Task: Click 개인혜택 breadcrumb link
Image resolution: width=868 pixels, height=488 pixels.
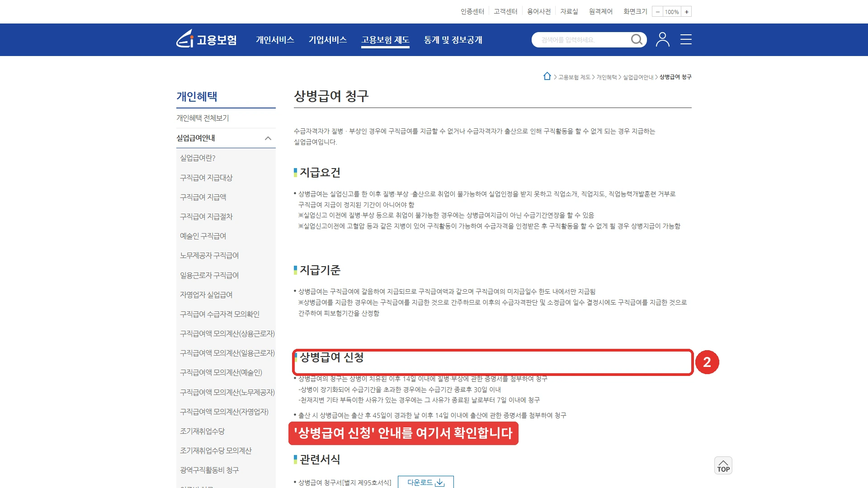Action: pos(606,77)
